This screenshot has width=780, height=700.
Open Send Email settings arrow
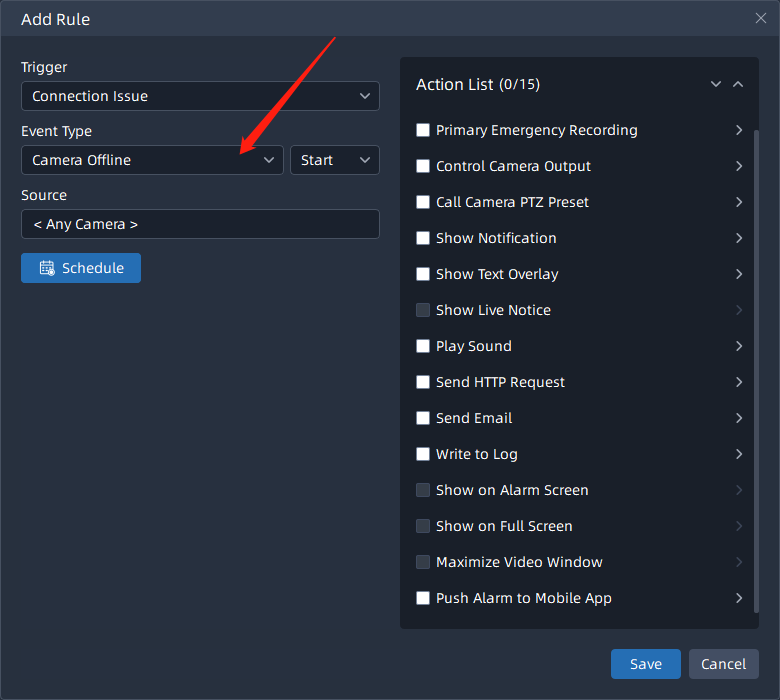pos(739,418)
